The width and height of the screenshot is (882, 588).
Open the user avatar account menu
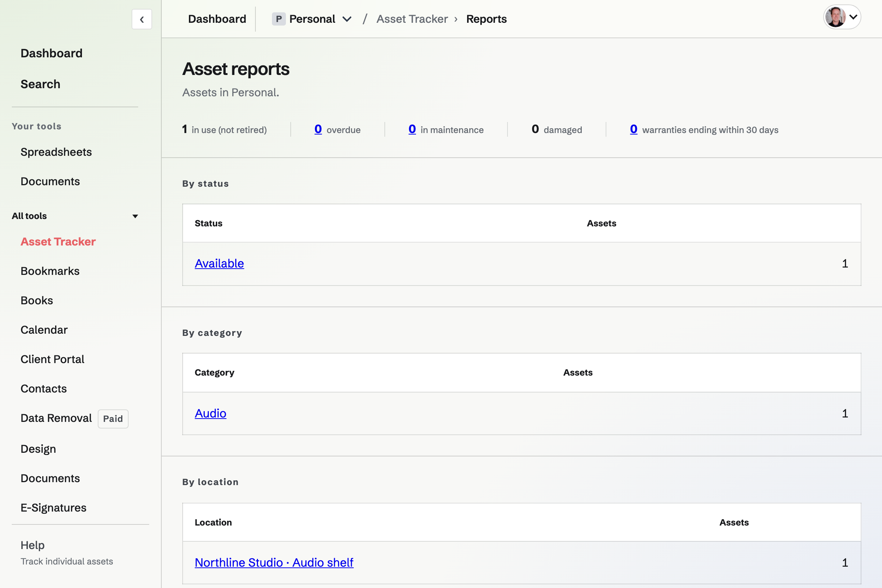tap(842, 17)
